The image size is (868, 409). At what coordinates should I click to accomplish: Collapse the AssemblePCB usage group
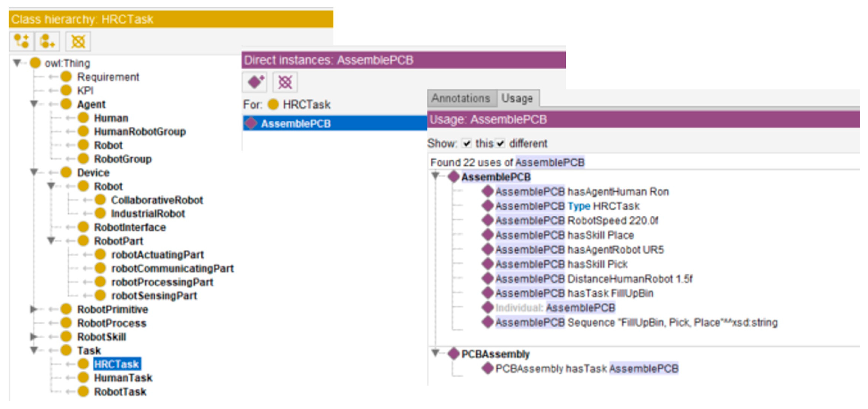435,176
